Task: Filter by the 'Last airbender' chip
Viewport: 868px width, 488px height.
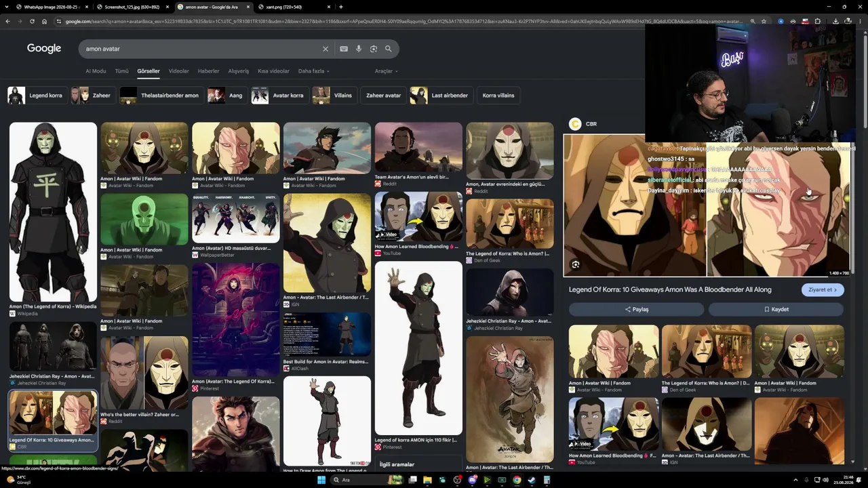Action: click(441, 96)
